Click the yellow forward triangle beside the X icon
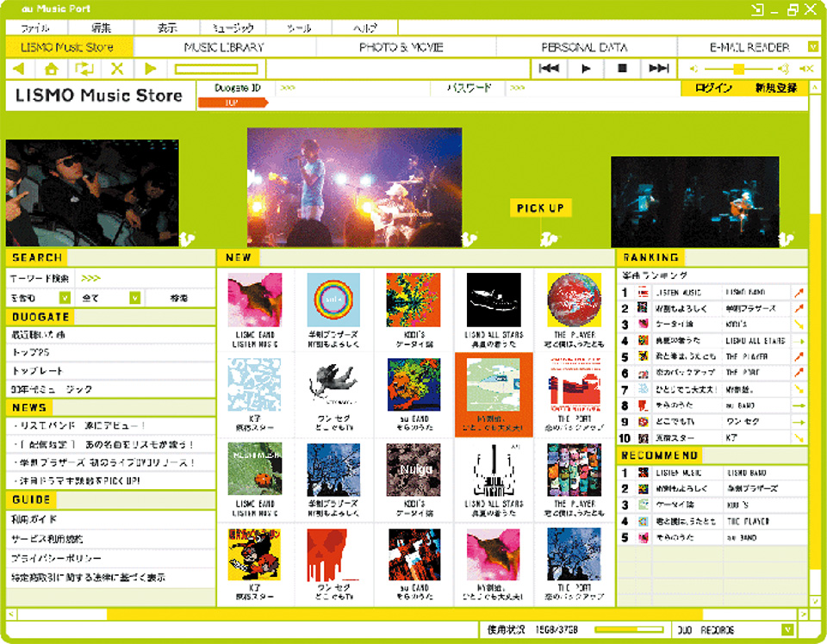The height and width of the screenshot is (644, 827). tap(150, 69)
